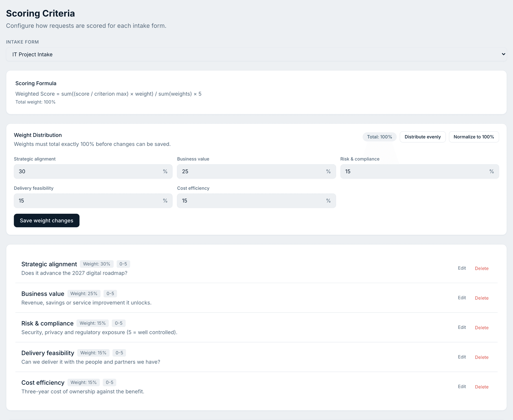Click the 0-5 tag beside Risk & compliance
Screen dimensions: 513x420
click(x=119, y=323)
